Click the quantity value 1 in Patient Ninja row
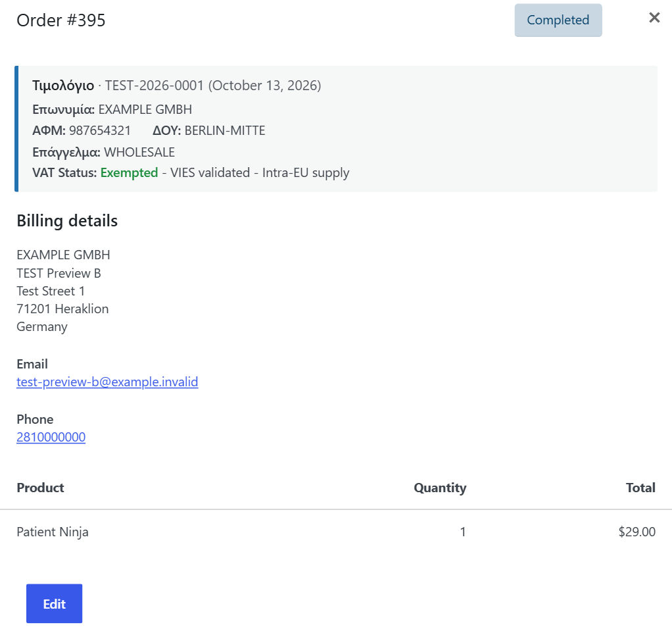The width and height of the screenshot is (672, 633). click(x=463, y=532)
